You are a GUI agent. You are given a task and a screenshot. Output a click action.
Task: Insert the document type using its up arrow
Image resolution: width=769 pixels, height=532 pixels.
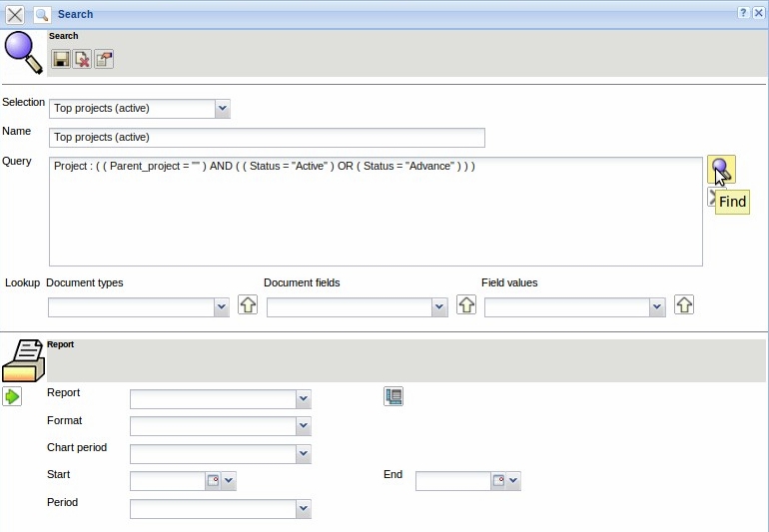point(248,305)
